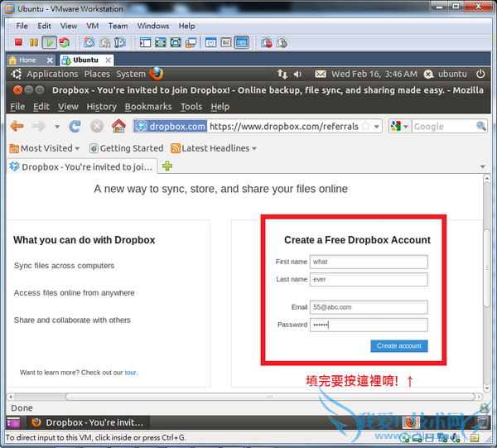Open the Firefox Tools menu
Viewport: 497px width, 448px height.
191,107
